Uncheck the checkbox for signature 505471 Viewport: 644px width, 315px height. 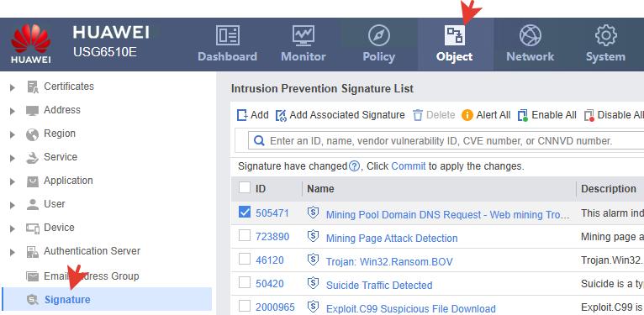click(x=245, y=212)
